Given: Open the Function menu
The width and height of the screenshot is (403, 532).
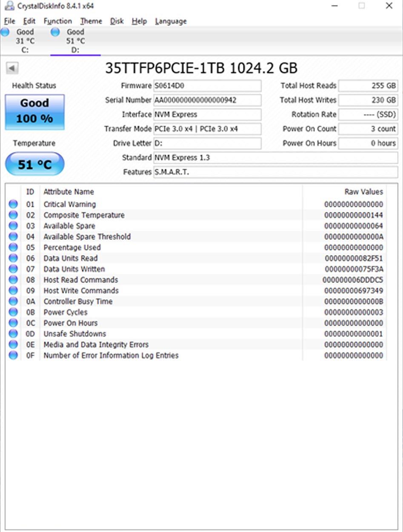Looking at the screenshot, I should [x=57, y=21].
